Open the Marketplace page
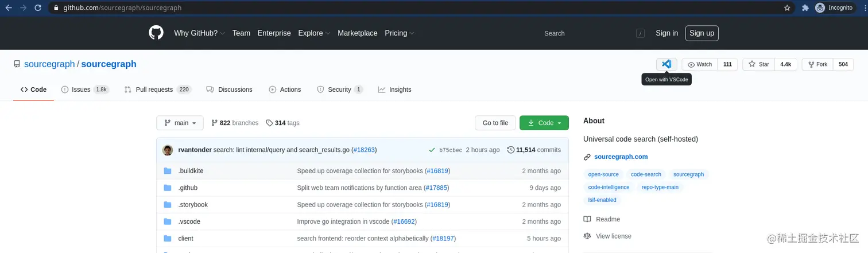 coord(358,33)
